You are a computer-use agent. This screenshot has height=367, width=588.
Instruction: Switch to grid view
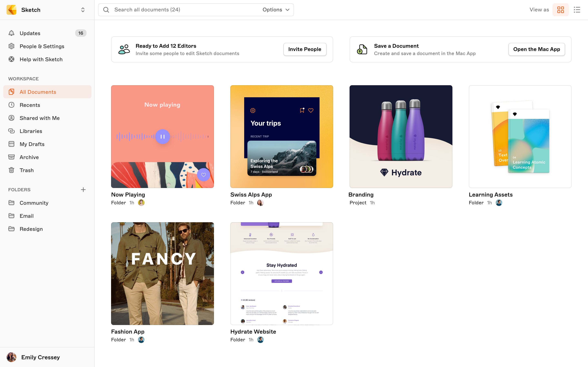coord(560,10)
